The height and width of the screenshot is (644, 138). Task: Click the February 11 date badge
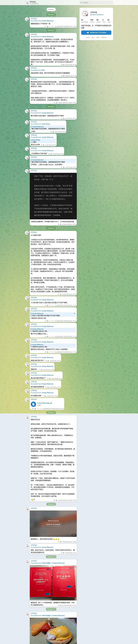(51, 609)
